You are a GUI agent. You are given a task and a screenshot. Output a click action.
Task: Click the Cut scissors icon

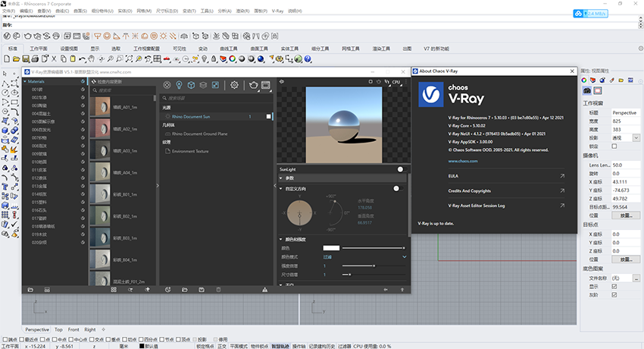[54, 59]
